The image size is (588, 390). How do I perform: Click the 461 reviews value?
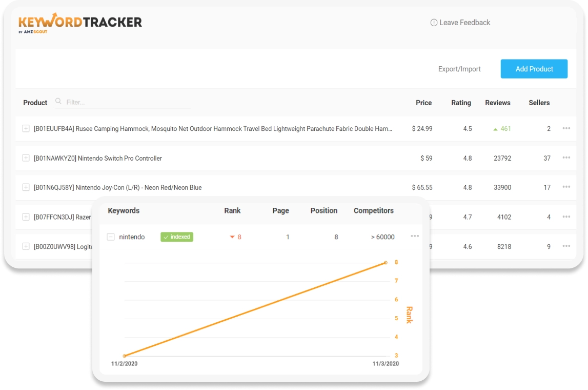(506, 129)
